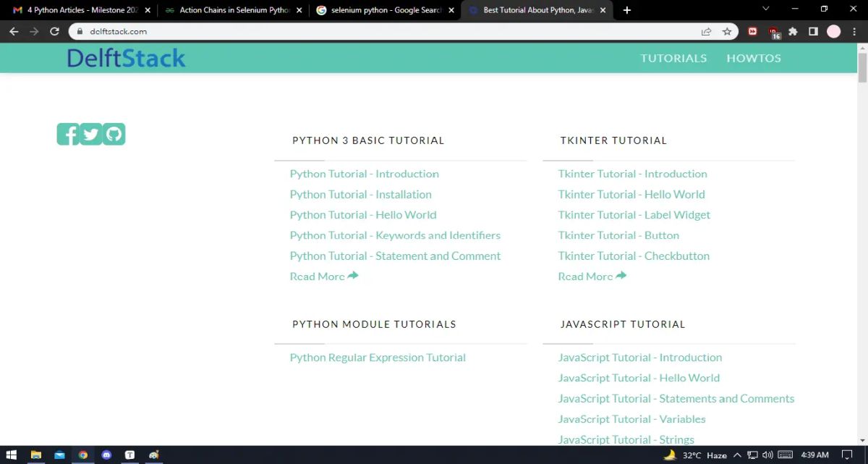Open the DelftStack Facebook page icon
868x464 pixels.
68,134
